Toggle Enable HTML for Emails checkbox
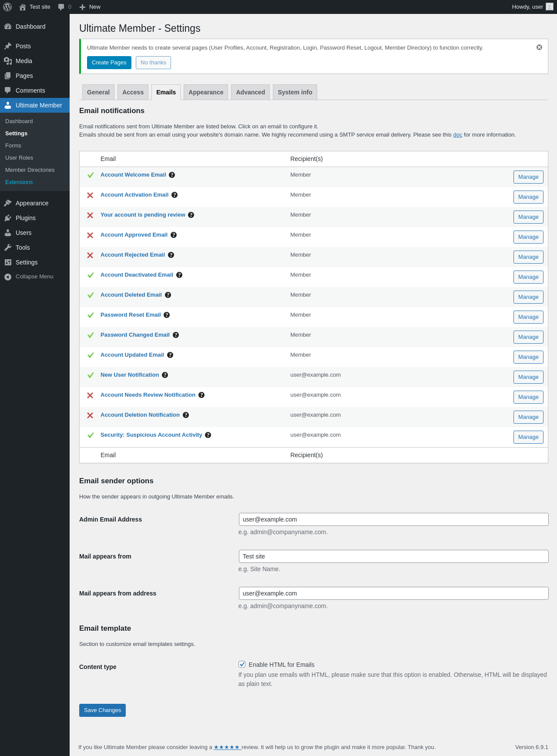This screenshot has width=557, height=756. click(242, 664)
